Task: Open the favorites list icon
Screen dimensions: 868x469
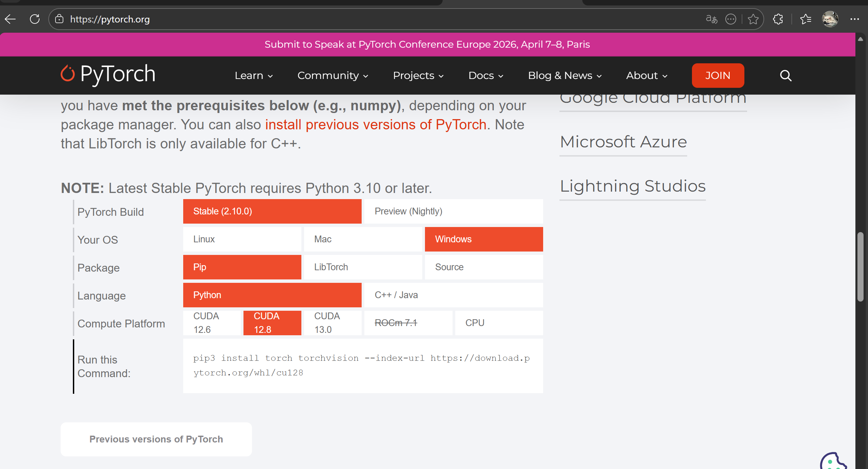Action: coord(805,19)
